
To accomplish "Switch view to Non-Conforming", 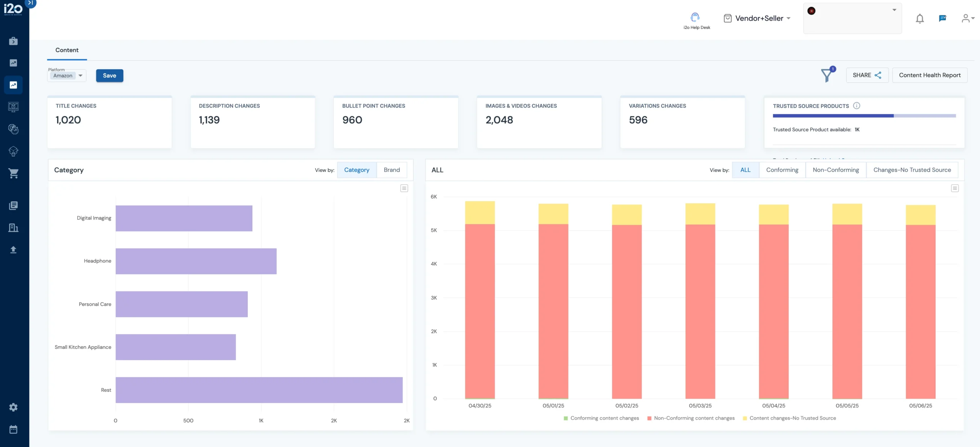I will pos(836,170).
